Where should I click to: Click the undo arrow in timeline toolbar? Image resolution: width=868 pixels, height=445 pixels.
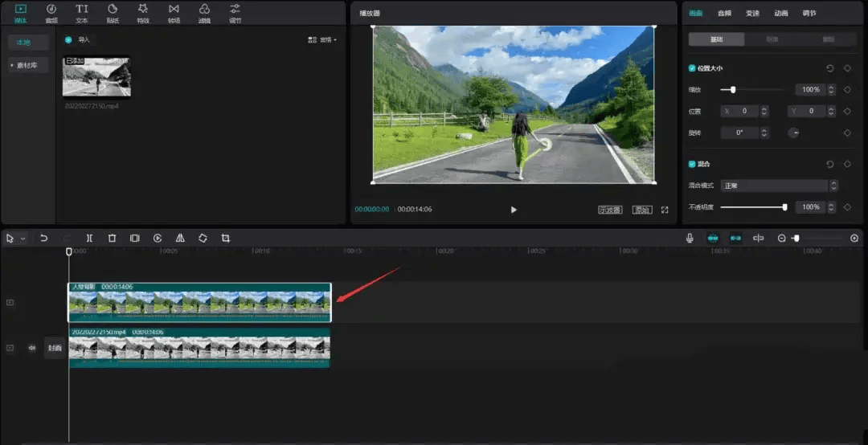coord(43,238)
